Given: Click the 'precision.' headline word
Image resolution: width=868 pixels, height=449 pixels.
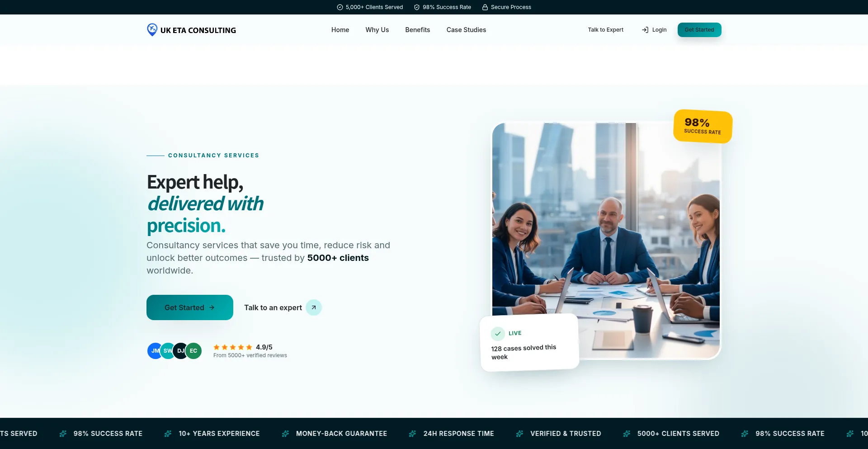Looking at the screenshot, I should (186, 226).
